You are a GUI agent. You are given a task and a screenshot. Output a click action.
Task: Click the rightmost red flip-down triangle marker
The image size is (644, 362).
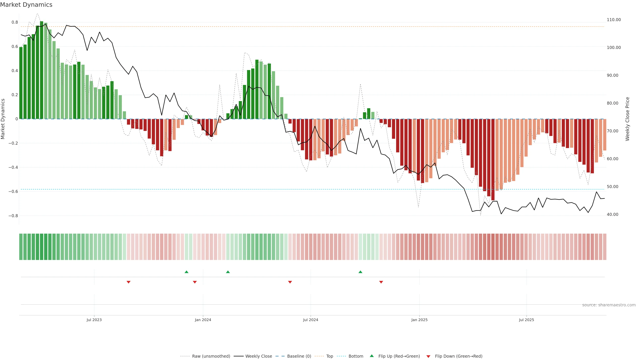coord(381,282)
